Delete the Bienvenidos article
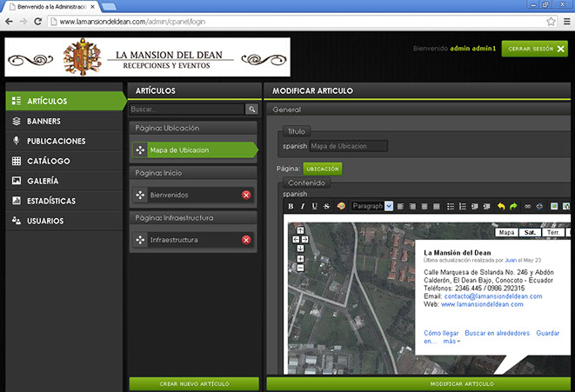The width and height of the screenshot is (575, 392). pos(246,195)
